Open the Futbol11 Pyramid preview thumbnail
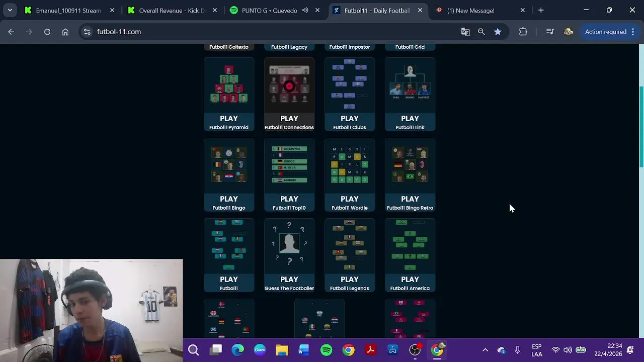644x362 pixels. tap(229, 85)
